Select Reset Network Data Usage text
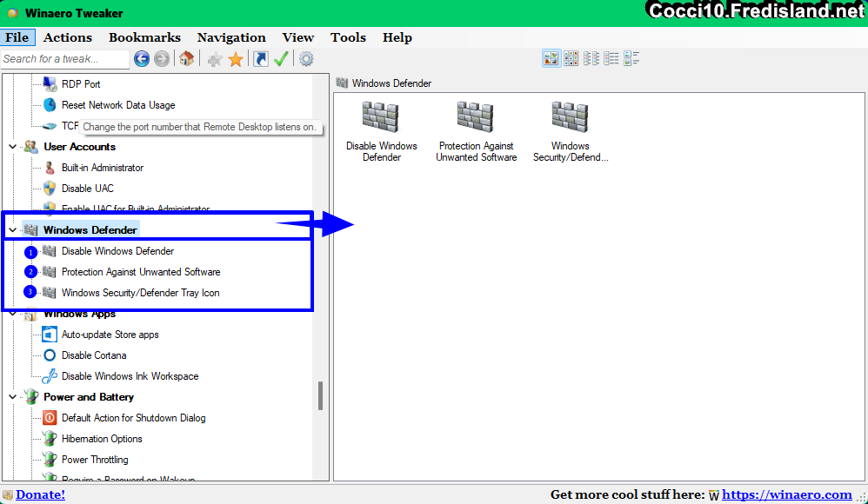This screenshot has height=504, width=868. click(x=118, y=105)
